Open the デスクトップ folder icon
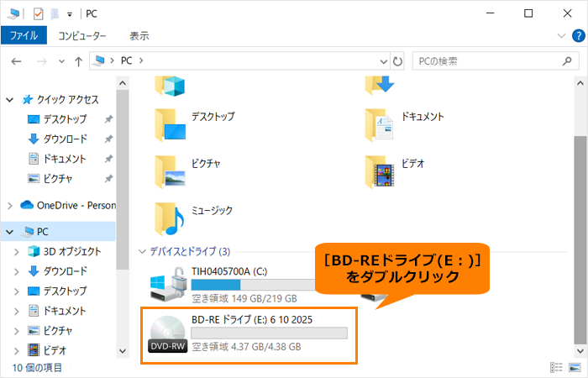The height and width of the screenshot is (378, 588). click(171, 125)
